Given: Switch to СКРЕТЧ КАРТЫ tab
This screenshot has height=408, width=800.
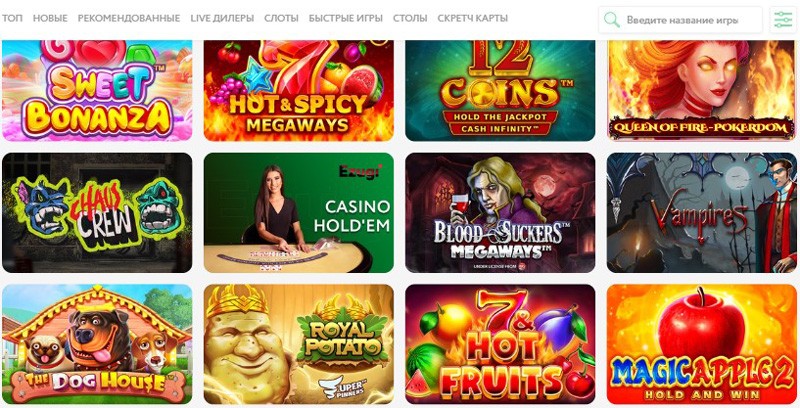Looking at the screenshot, I should coord(472,18).
